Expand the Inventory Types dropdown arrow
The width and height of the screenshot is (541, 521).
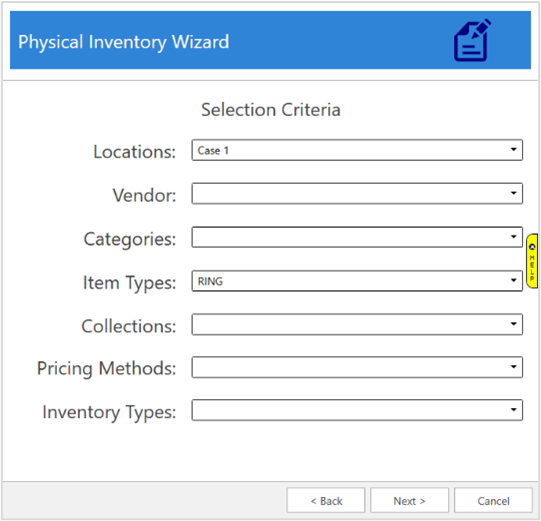tap(513, 410)
